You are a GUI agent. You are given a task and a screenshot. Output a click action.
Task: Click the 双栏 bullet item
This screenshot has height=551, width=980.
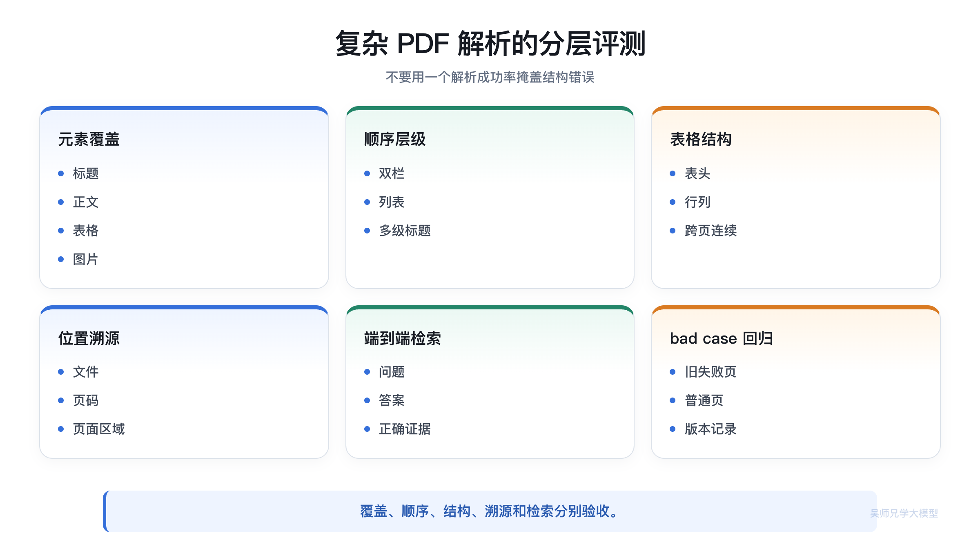tap(392, 173)
